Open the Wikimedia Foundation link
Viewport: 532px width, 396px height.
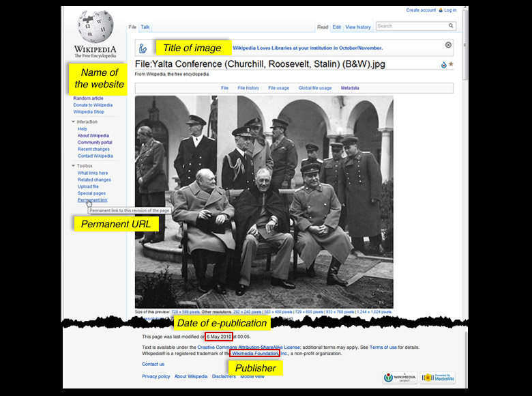tap(254, 354)
